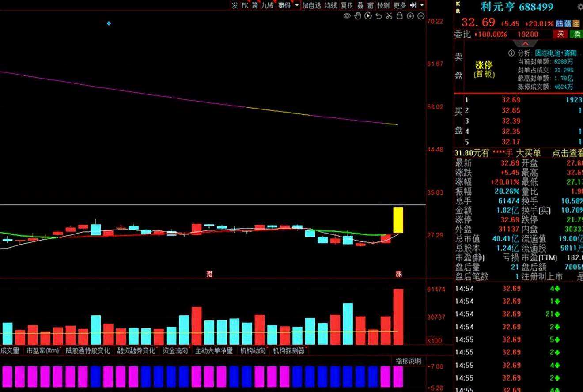Click the 陆 badge next to price change
Screen dimensions: 583x392
pos(560,23)
